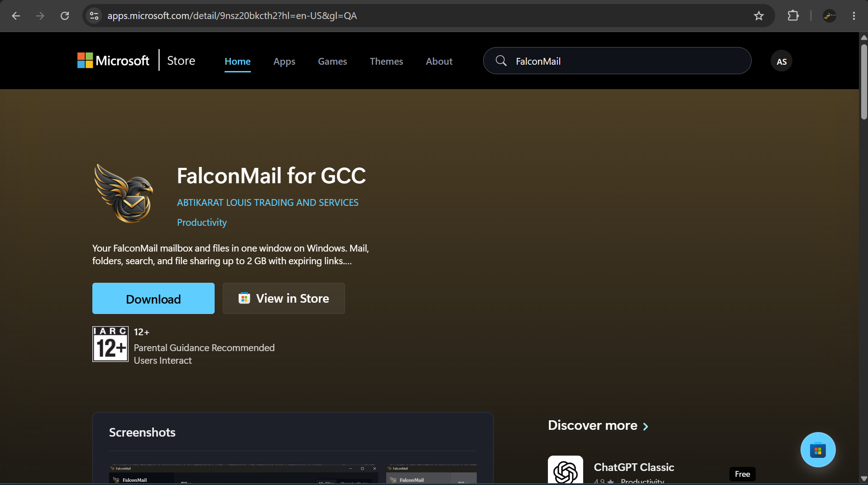Reload the current page
Screen dimensions: 868x485
coord(65,16)
